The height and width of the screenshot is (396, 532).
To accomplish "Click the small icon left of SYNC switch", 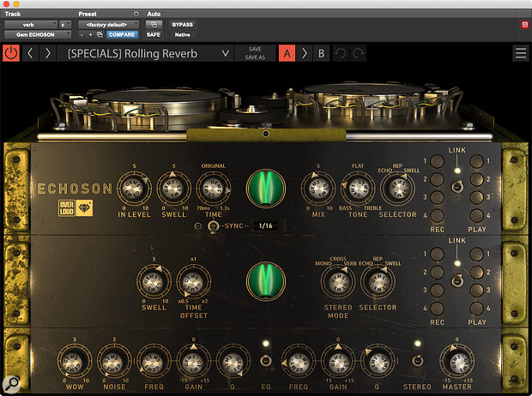I will coord(198,225).
